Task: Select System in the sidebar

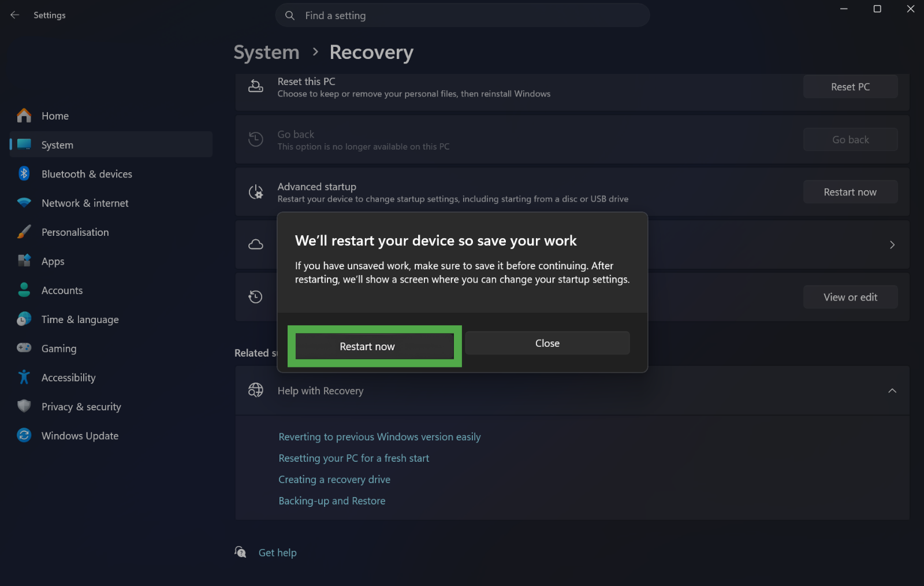Action: (111, 144)
